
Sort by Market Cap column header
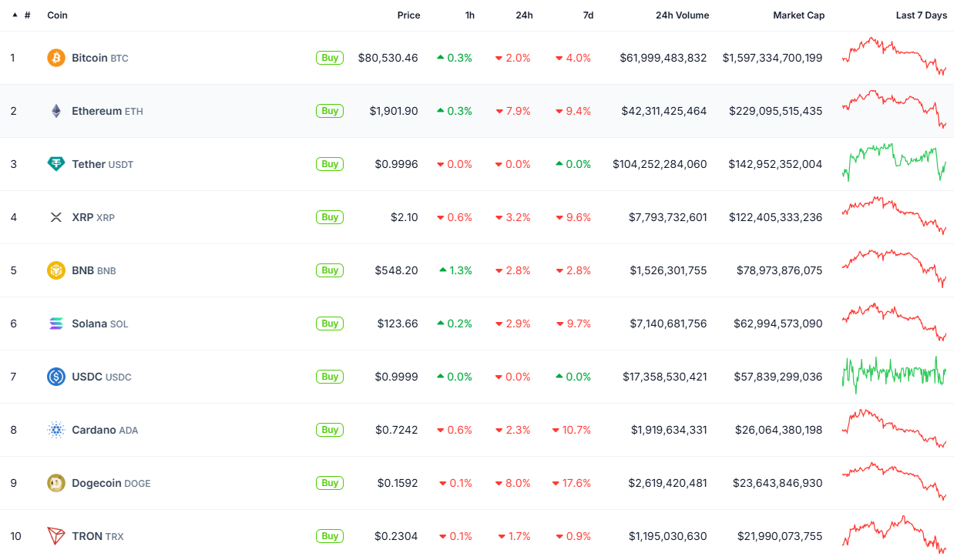click(798, 15)
